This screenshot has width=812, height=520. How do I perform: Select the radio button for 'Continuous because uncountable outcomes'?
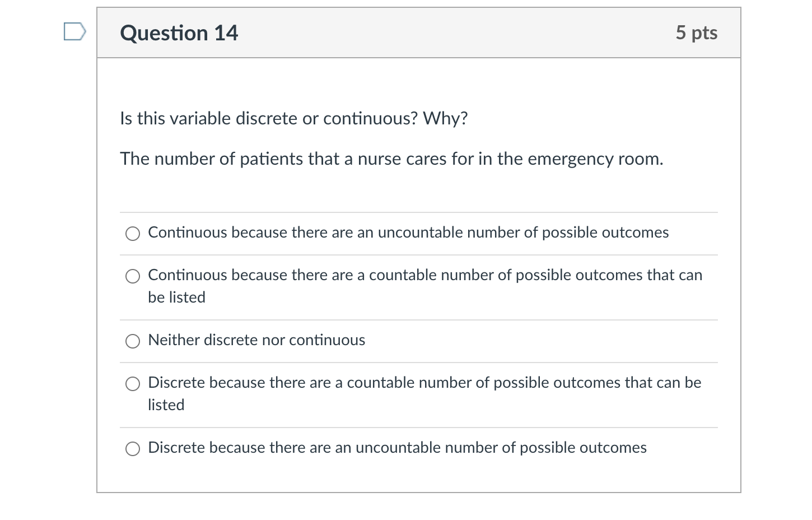pyautogui.click(x=133, y=234)
